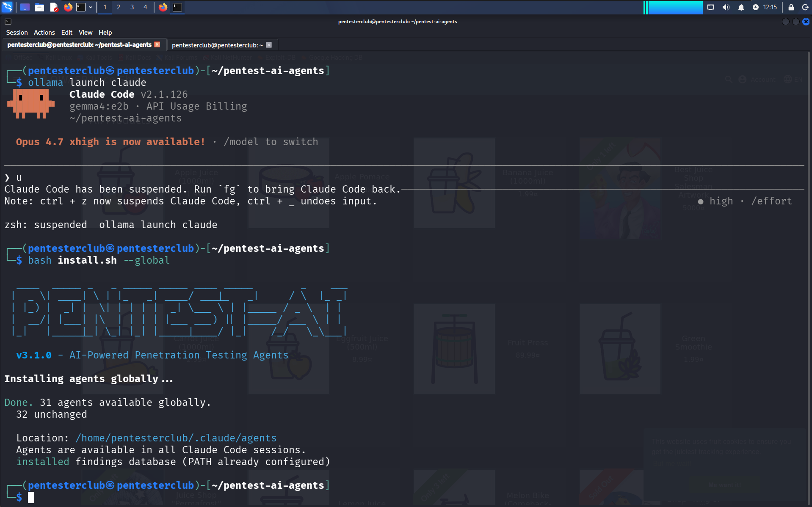812x507 pixels.
Task: Open the Help menu
Action: point(105,33)
